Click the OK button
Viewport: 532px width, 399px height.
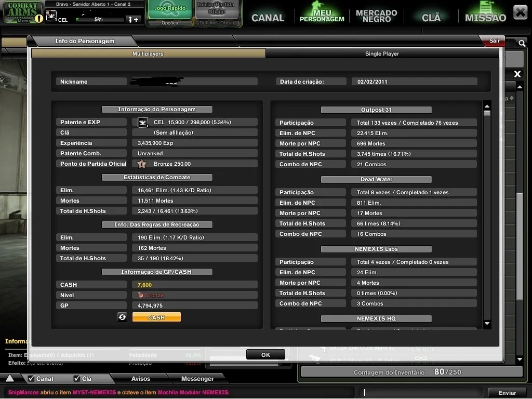coord(265,354)
